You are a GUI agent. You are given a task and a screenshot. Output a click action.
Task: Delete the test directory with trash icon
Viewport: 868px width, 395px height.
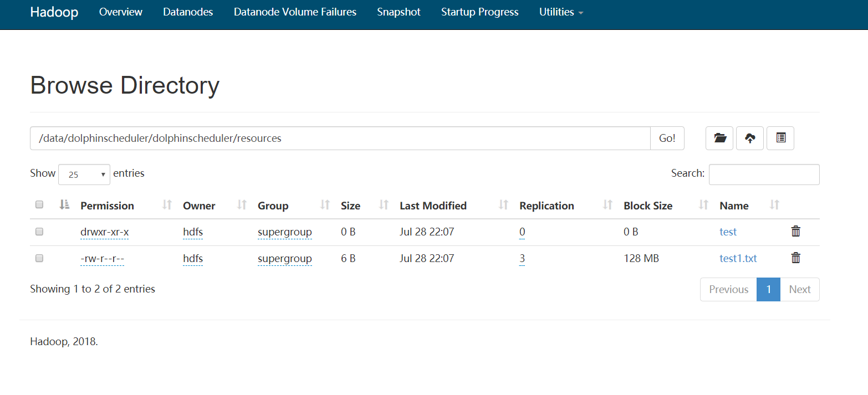(795, 232)
